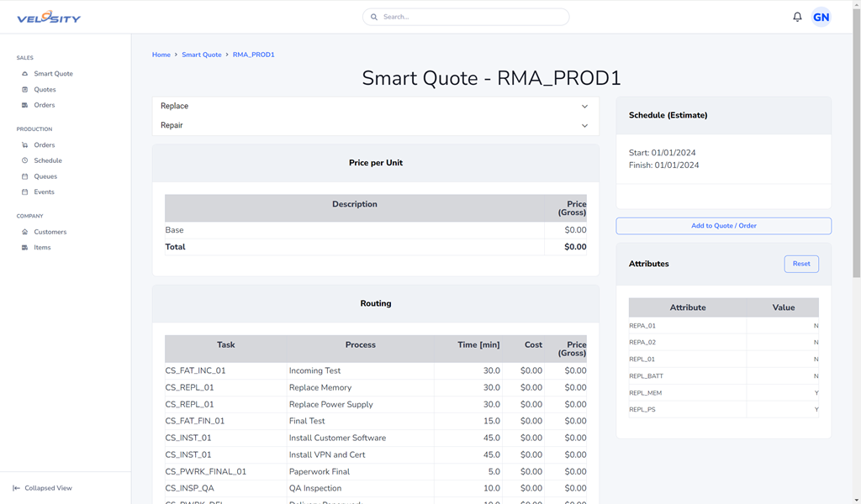Click the Smart Quote breadcrumb link

[202, 55]
